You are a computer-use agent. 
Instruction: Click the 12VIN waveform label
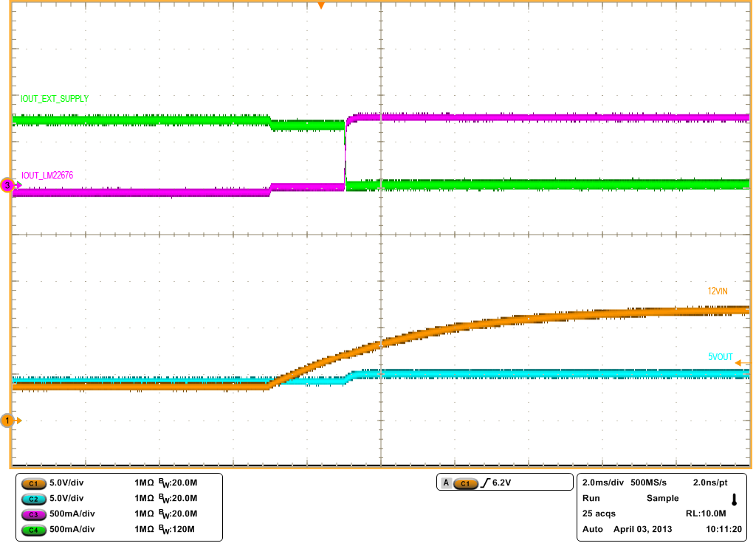coord(718,291)
